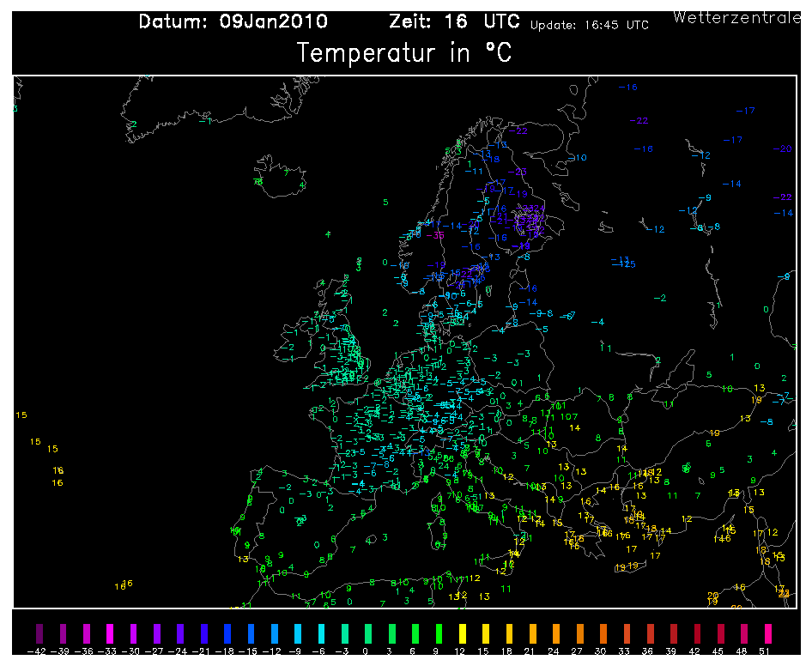Screen dimensions: 812x666
Task: Click the green 5 reading in Norwegian Sea
Action: (x=385, y=203)
